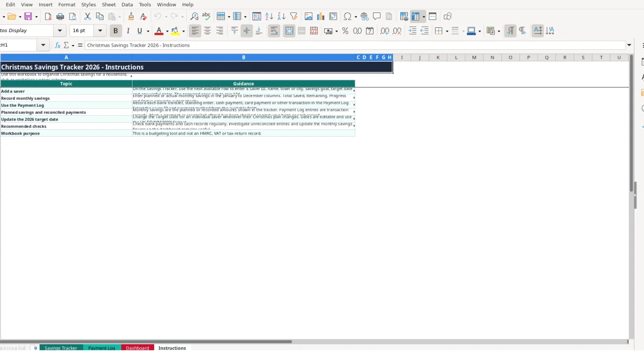Insert a hyperlink
The image size is (644, 362).
click(x=364, y=17)
